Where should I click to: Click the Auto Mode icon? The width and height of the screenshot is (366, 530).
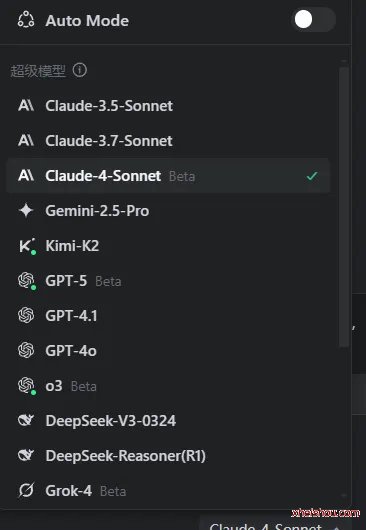click(x=26, y=19)
